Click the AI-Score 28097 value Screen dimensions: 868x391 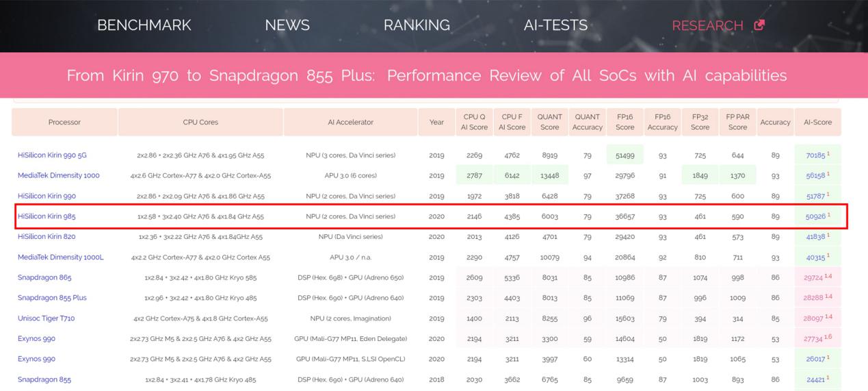click(814, 318)
